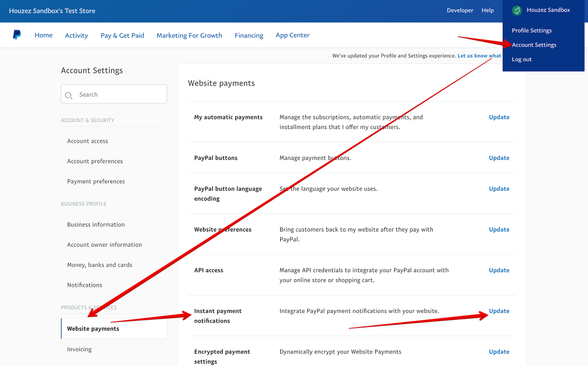Click the Developer link in header

click(x=460, y=10)
